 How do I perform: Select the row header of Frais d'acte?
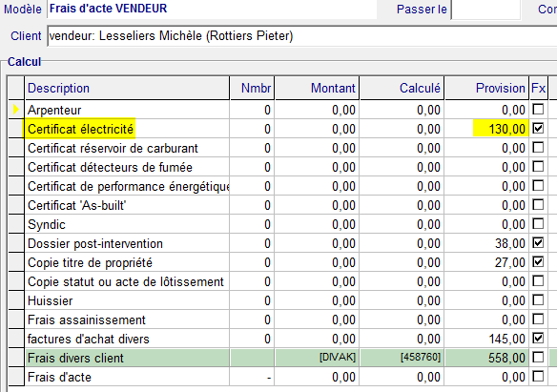[x=16, y=377]
